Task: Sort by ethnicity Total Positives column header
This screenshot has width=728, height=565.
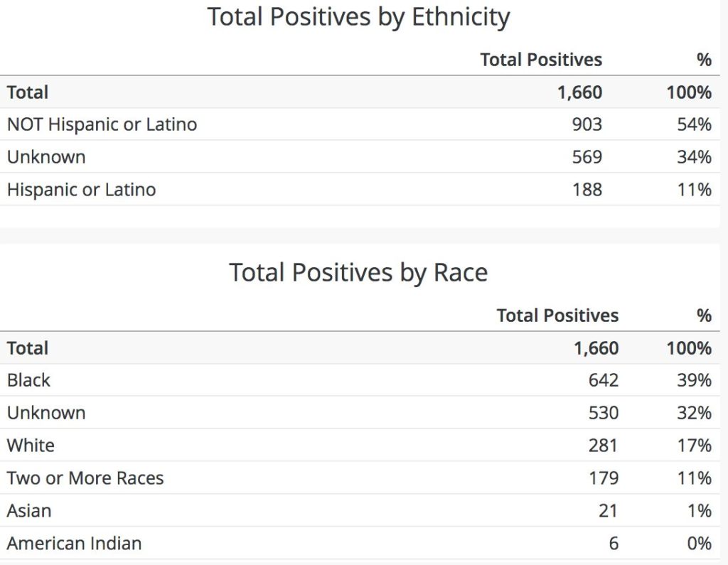Action: [x=540, y=60]
